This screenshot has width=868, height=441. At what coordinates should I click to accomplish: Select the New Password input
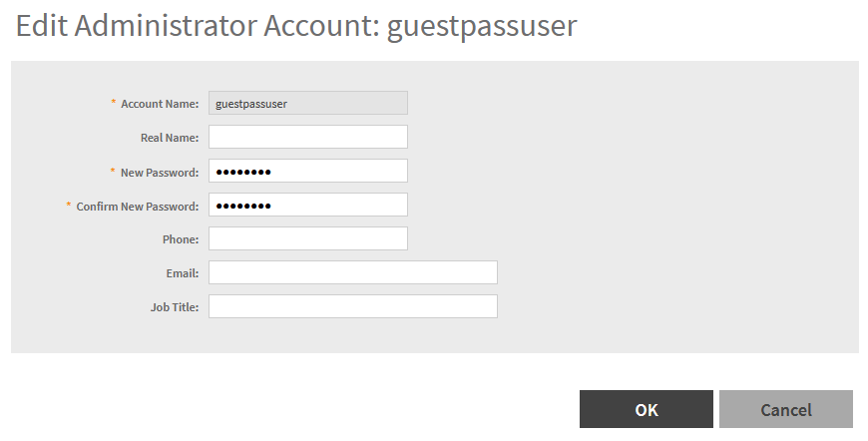tap(307, 172)
